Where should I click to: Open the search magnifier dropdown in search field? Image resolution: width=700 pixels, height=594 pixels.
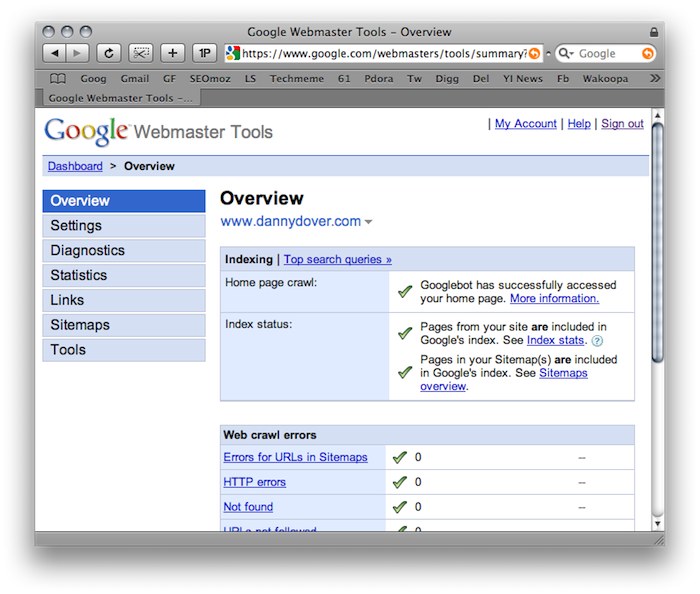coord(566,54)
